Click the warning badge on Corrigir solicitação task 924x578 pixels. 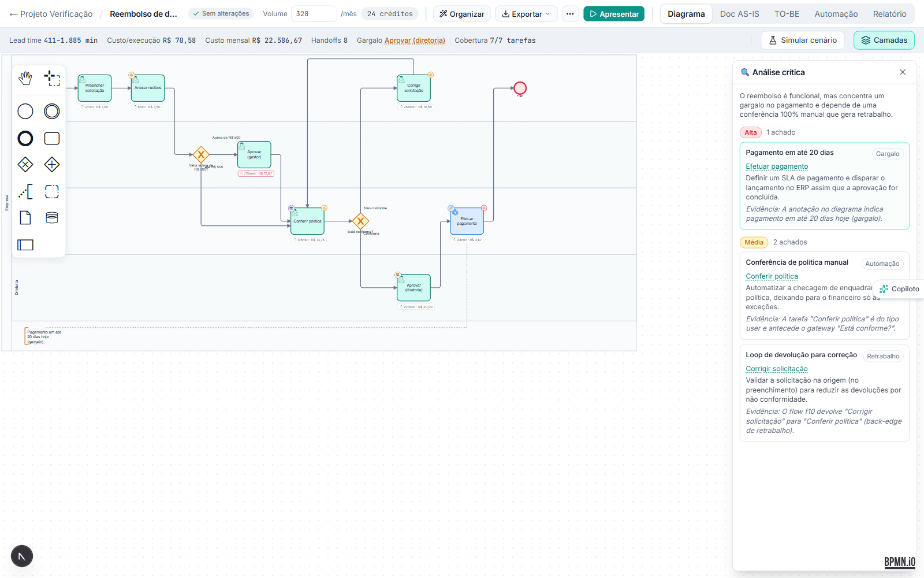(x=431, y=75)
